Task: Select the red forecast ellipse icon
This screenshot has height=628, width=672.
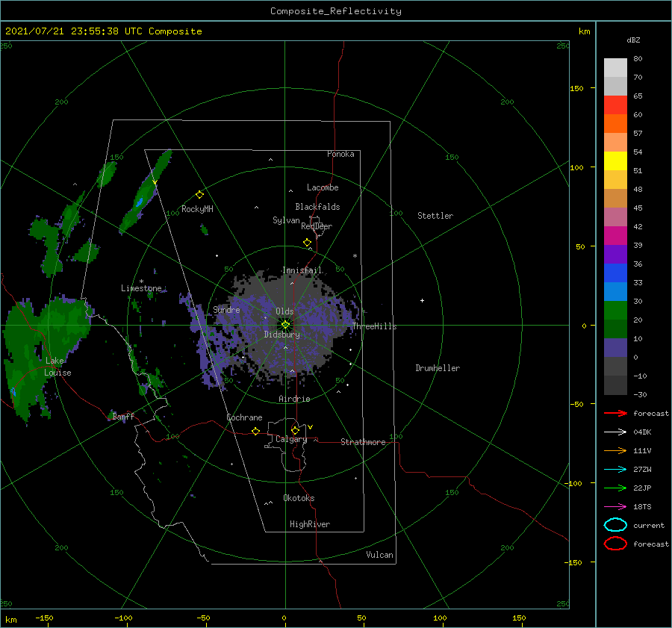Action: pyautogui.click(x=615, y=544)
